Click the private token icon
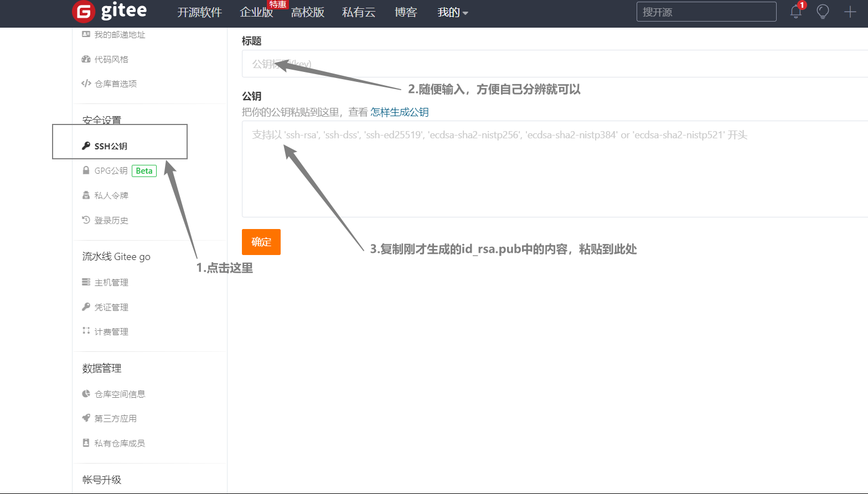 click(86, 195)
